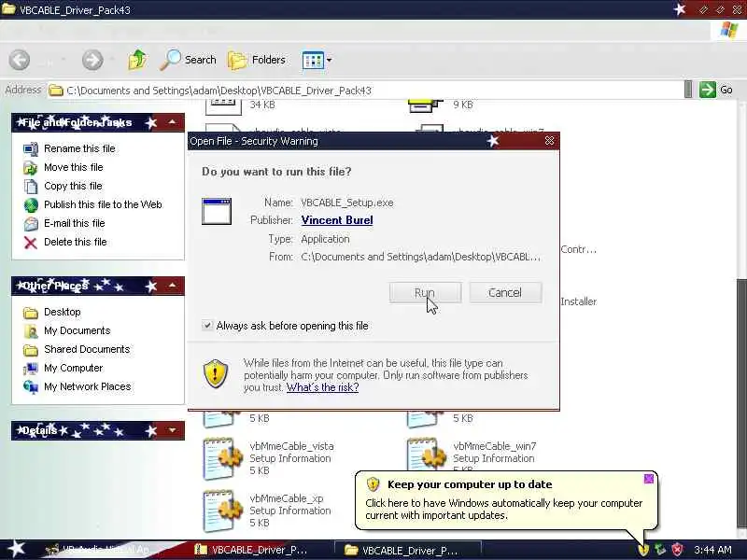This screenshot has height=560, width=747.
Task: Click the yellow shield tray icon
Action: pos(643,550)
